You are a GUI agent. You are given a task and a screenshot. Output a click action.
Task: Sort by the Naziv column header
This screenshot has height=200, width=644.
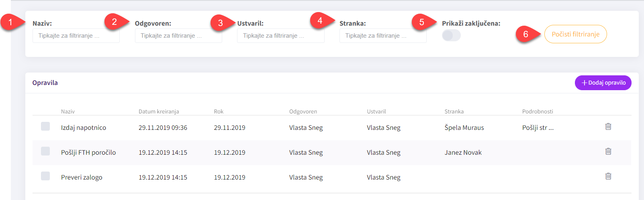click(x=68, y=111)
